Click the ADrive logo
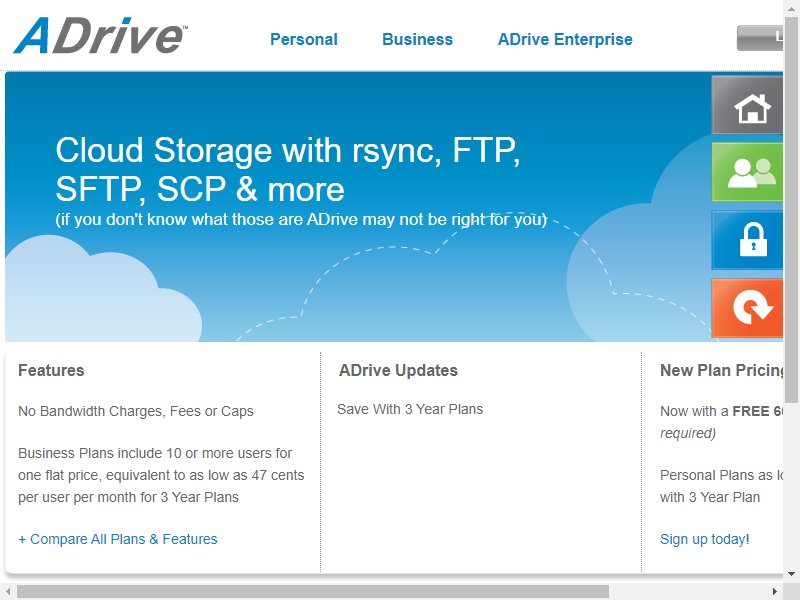 coord(101,35)
